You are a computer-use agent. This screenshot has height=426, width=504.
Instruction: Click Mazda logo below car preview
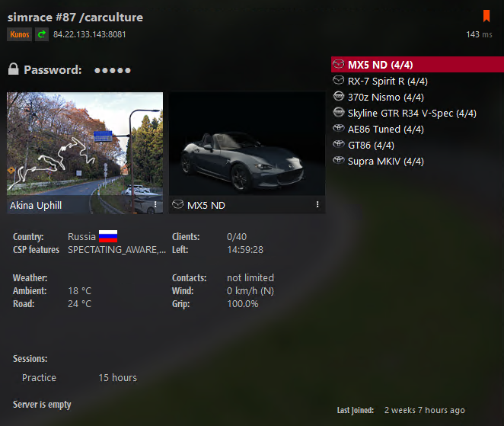(177, 204)
